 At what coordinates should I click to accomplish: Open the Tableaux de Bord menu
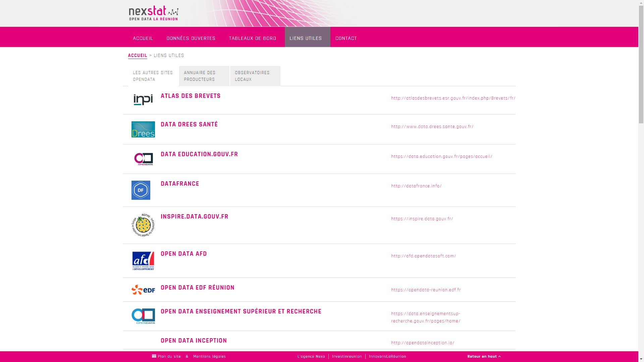(252, 38)
